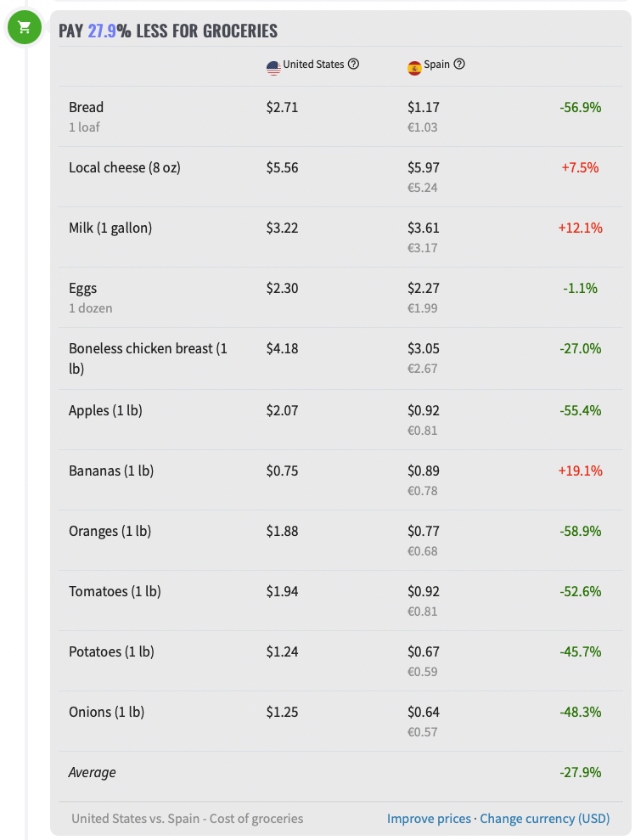The width and height of the screenshot is (635, 840).
Task: Click the Average row label
Action: click(x=92, y=772)
